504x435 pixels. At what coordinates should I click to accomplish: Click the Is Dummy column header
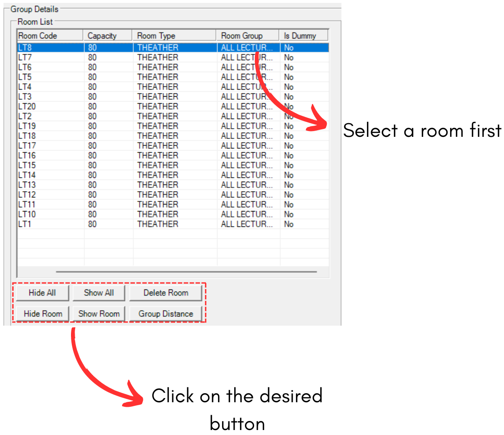click(303, 36)
